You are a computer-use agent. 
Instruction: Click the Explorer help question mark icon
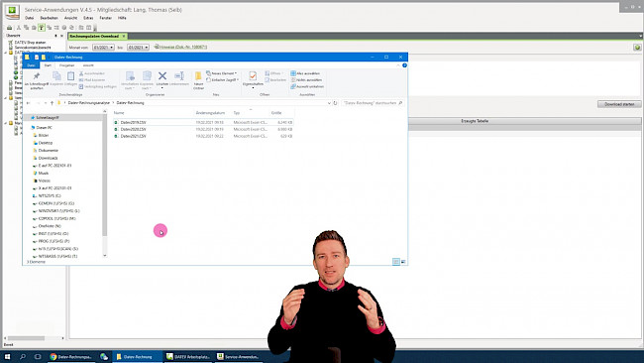click(x=404, y=65)
